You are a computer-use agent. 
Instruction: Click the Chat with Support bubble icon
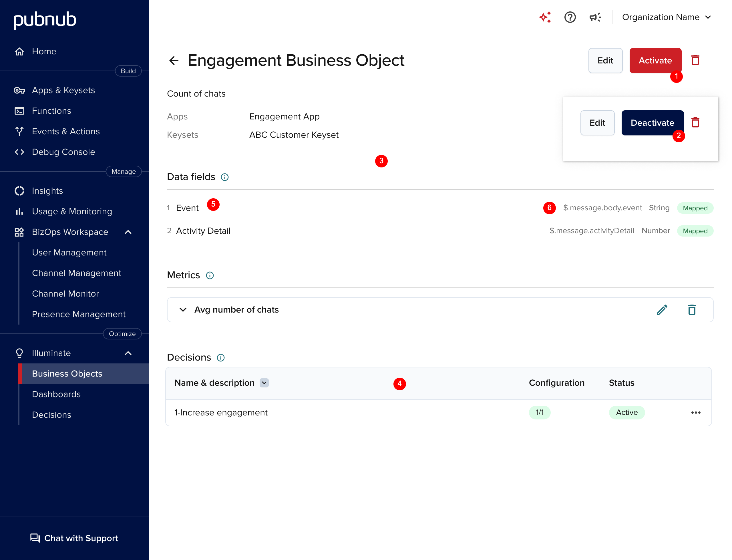pyautogui.click(x=35, y=538)
